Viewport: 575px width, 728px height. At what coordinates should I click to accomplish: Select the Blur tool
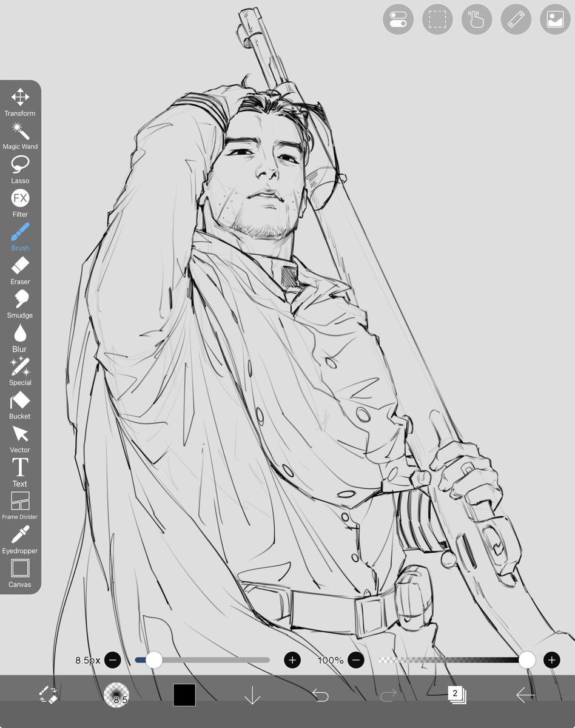click(x=20, y=338)
